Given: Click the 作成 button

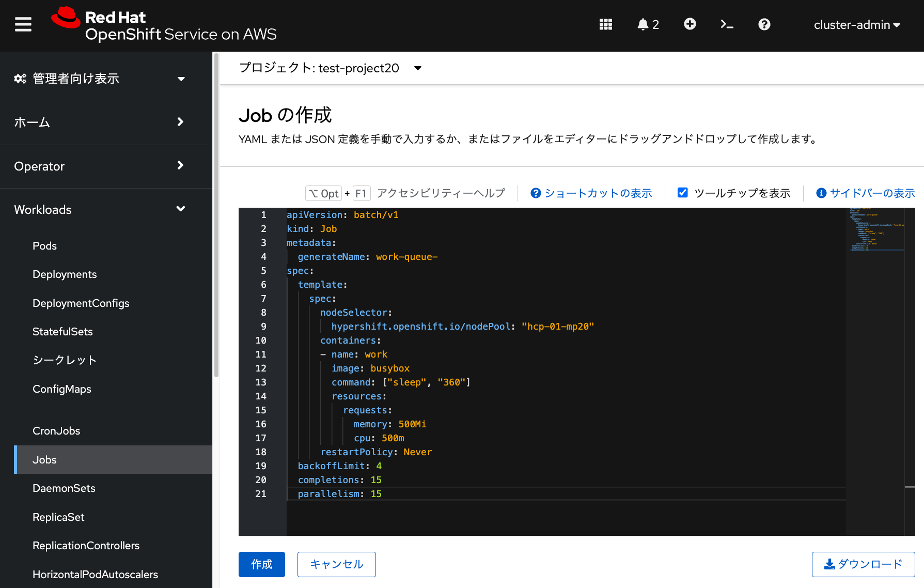Looking at the screenshot, I should point(262,564).
